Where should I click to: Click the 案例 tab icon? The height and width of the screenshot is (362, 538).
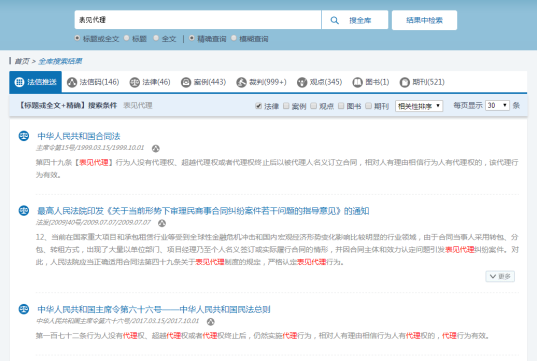[186, 82]
